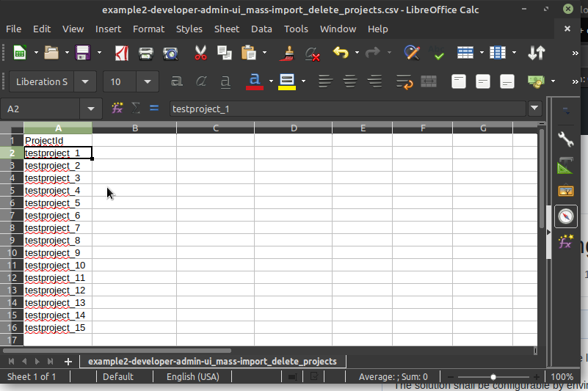Apply bold formatting
588x391 pixels.
[177, 81]
